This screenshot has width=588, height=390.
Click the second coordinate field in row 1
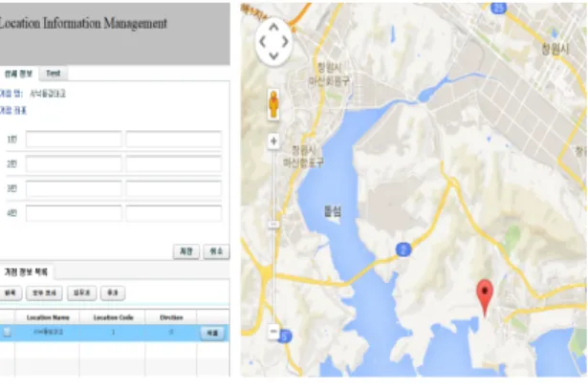pyautogui.click(x=174, y=140)
